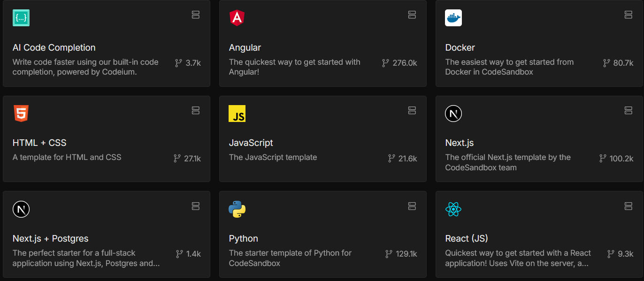The height and width of the screenshot is (281, 644).
Task: Click the 21.6k fork count
Action: click(x=408, y=159)
